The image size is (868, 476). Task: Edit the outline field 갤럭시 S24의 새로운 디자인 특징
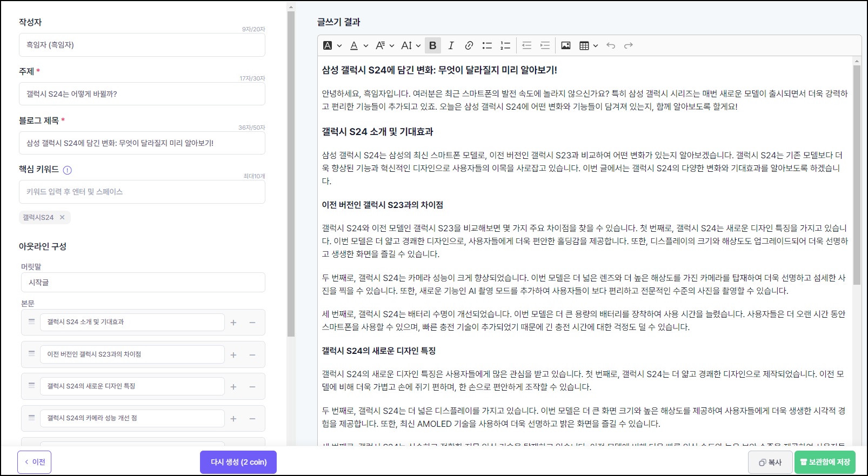(x=132, y=386)
